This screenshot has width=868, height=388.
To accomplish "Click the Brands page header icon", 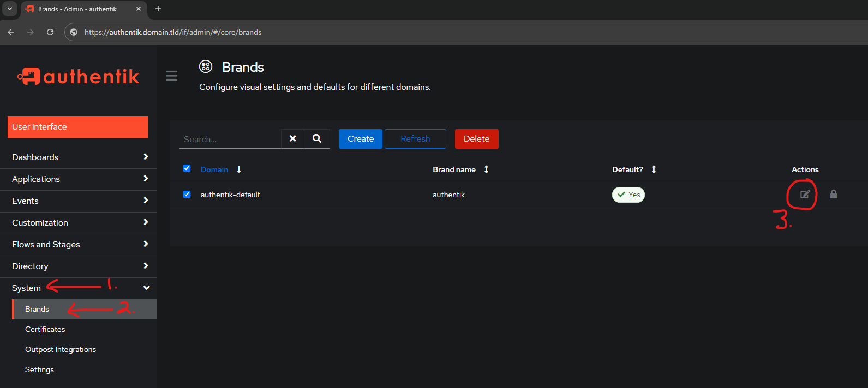I will coord(206,66).
